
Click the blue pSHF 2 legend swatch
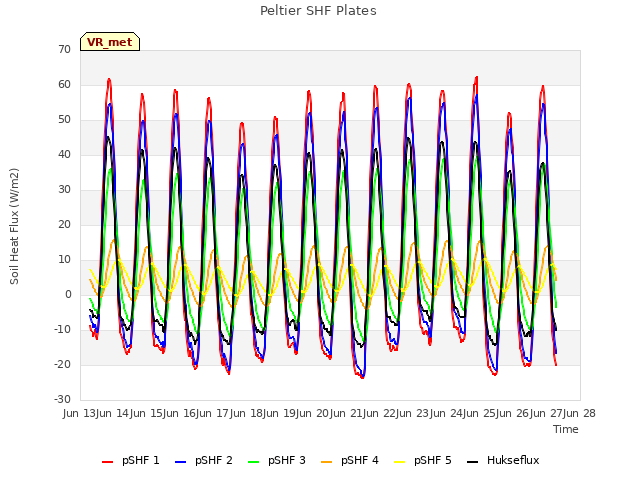click(x=180, y=462)
